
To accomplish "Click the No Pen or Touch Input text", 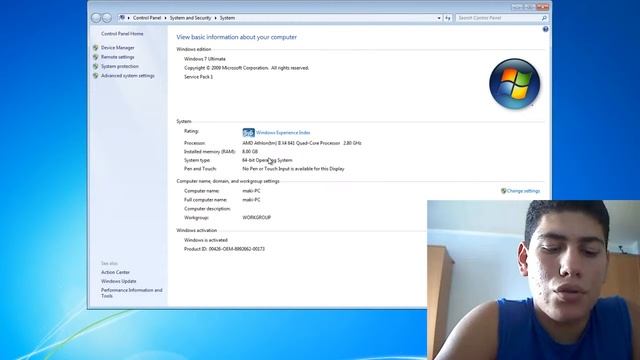I will [293, 169].
